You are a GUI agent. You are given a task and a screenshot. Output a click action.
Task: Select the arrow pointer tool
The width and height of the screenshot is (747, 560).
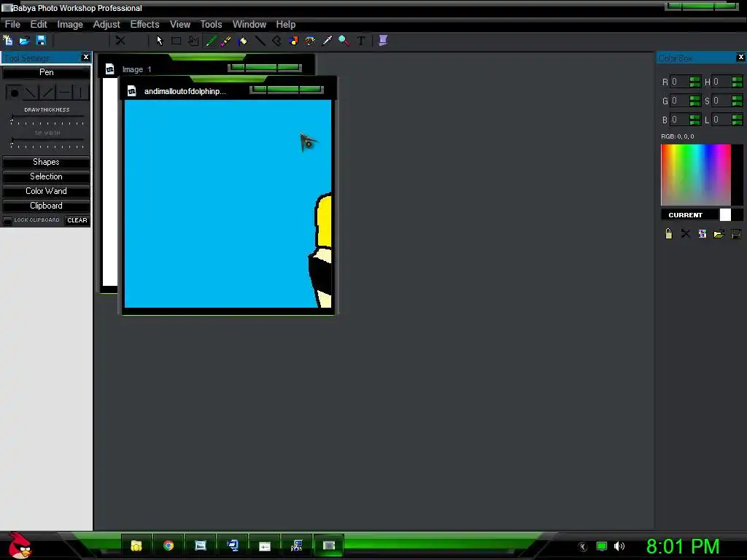[159, 41]
